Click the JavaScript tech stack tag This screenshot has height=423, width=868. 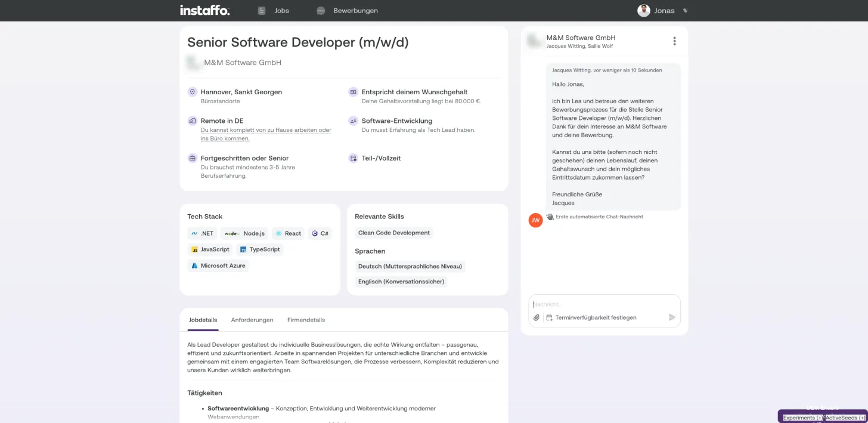tap(210, 249)
